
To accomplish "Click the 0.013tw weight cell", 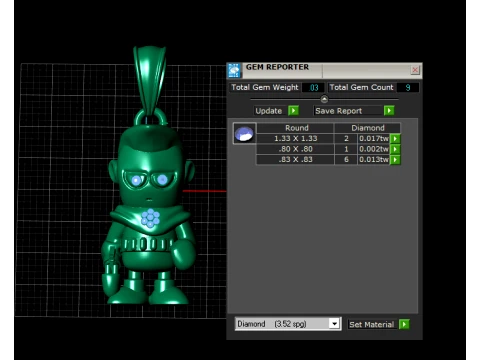I will point(374,160).
